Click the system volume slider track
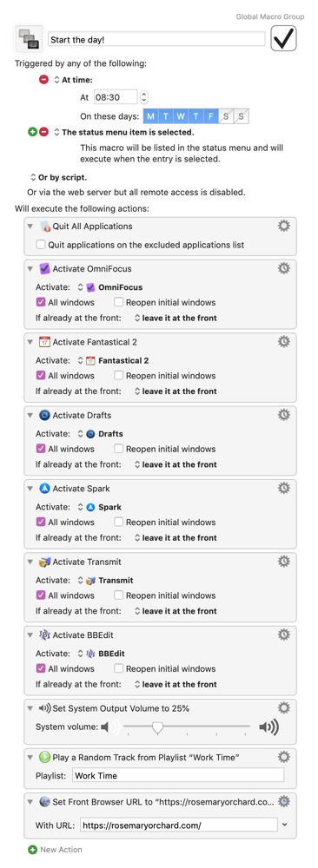 (187, 727)
